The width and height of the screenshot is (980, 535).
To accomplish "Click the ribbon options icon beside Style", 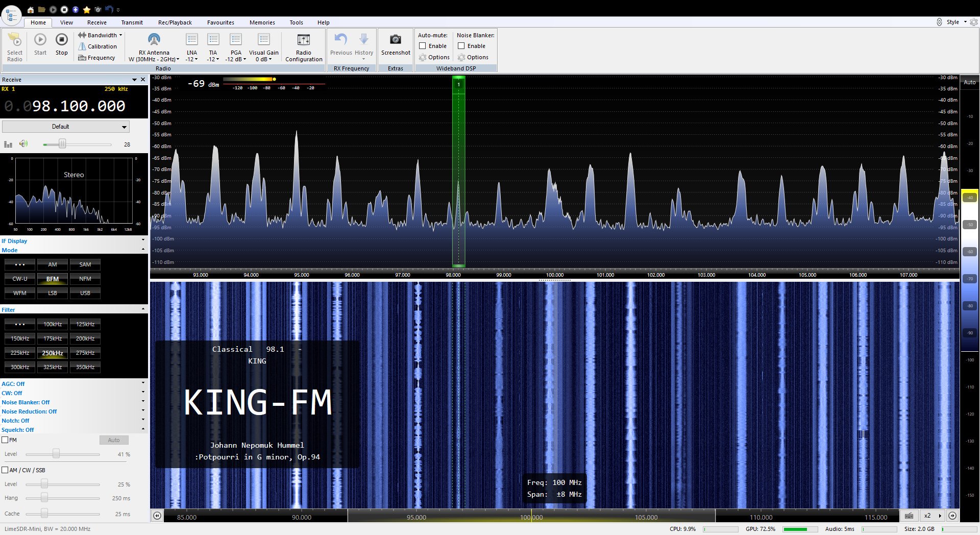I will point(974,22).
